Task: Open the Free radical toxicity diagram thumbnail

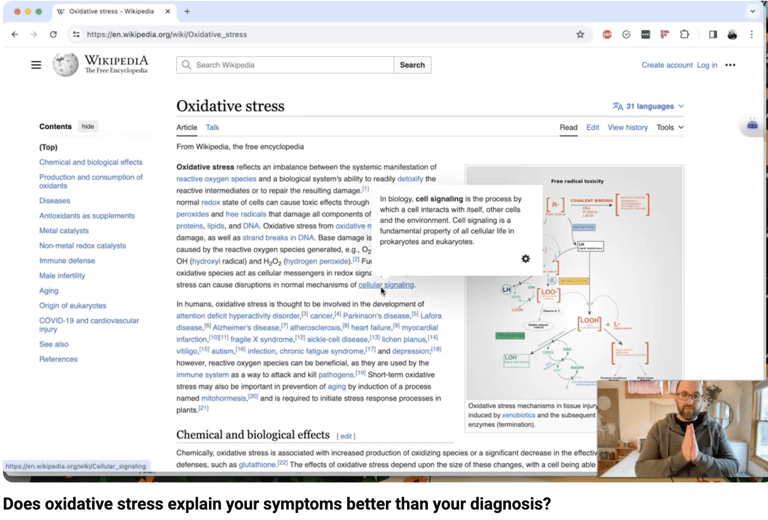Action: 574,283
